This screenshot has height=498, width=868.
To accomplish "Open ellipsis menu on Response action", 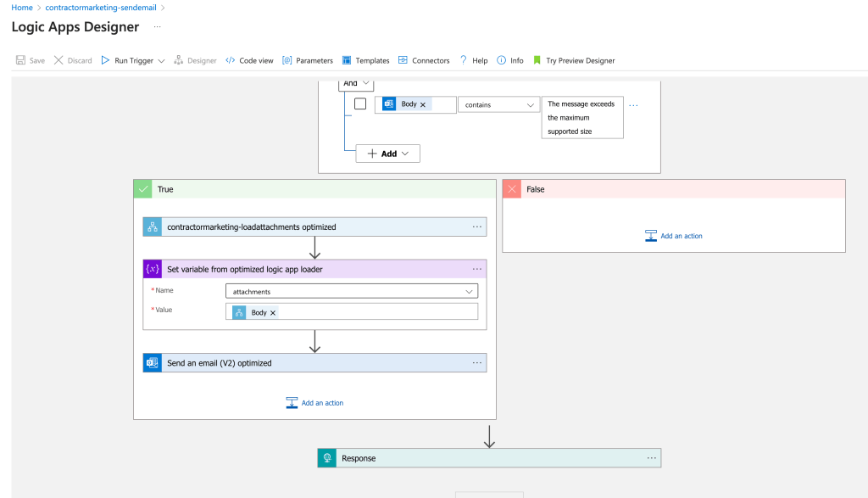I will pyautogui.click(x=652, y=457).
